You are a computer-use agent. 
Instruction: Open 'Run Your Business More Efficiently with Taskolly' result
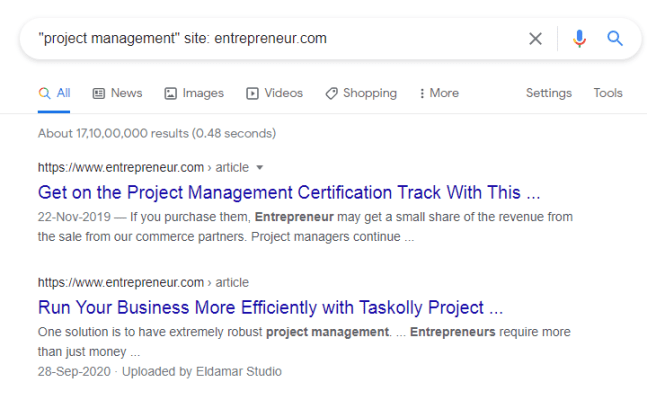coord(270,308)
